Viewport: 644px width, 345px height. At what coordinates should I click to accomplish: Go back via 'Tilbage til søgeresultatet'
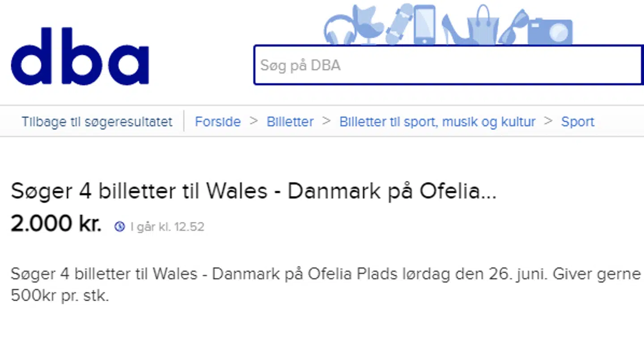[97, 122]
